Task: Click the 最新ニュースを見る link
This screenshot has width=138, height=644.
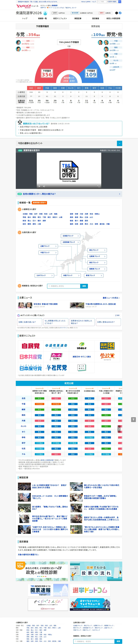Action: (x=111, y=298)
